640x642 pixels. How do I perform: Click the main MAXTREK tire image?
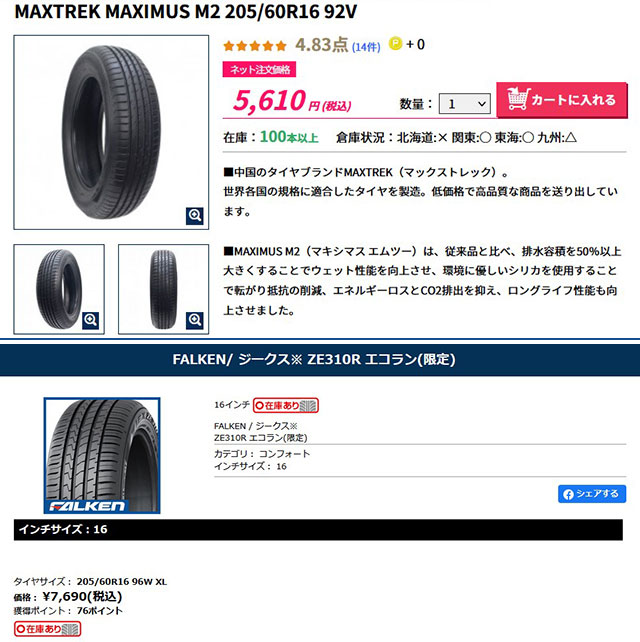[111, 132]
